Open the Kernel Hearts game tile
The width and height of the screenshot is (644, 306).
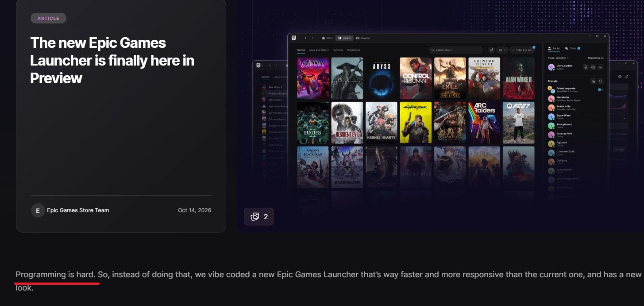point(382,123)
